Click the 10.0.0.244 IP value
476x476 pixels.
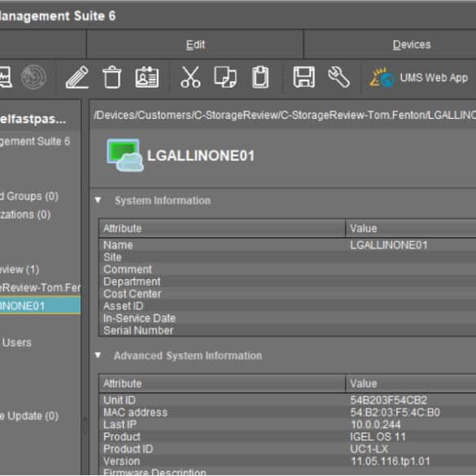376,425
